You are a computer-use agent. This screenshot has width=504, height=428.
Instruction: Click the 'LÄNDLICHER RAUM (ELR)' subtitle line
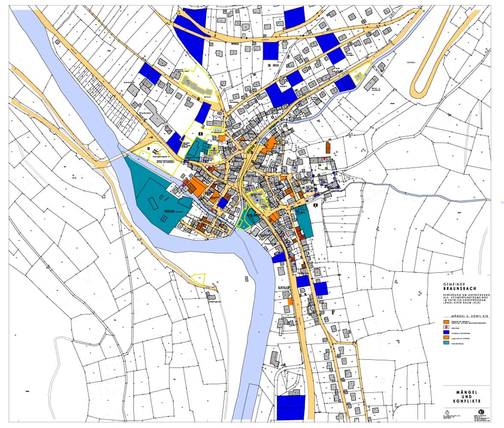pos(462,303)
